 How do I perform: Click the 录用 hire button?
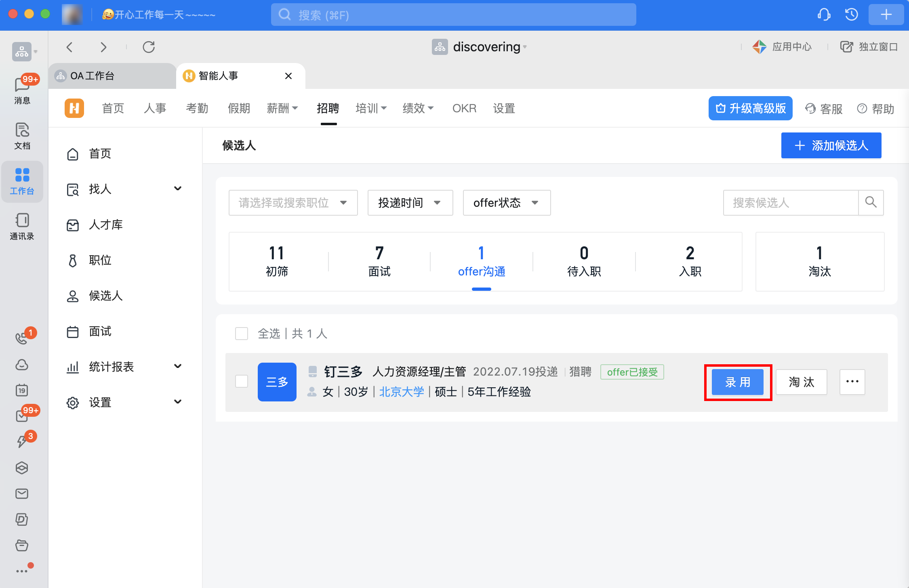(737, 382)
